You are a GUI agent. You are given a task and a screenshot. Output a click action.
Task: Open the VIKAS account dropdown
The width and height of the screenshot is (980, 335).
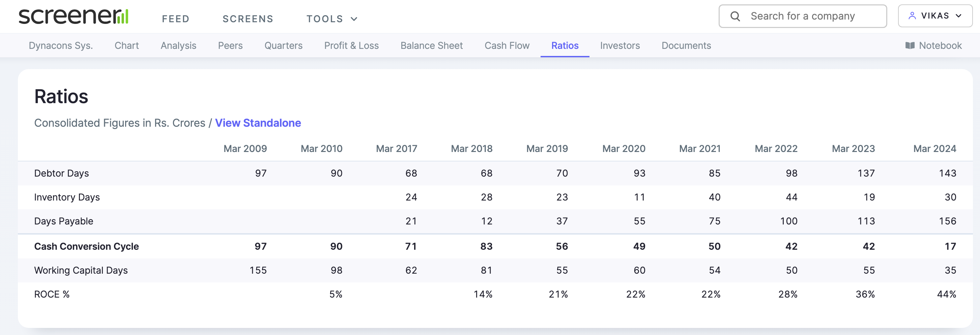[935, 16]
